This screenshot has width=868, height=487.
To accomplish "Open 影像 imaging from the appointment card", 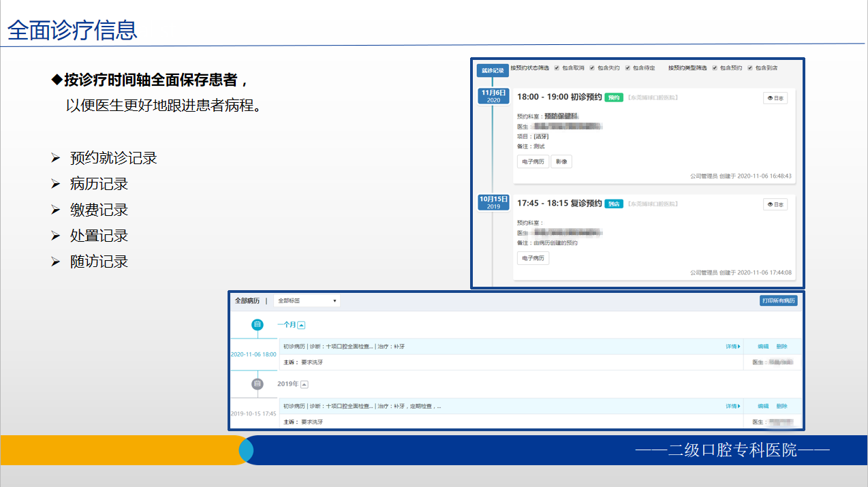I will (x=561, y=161).
